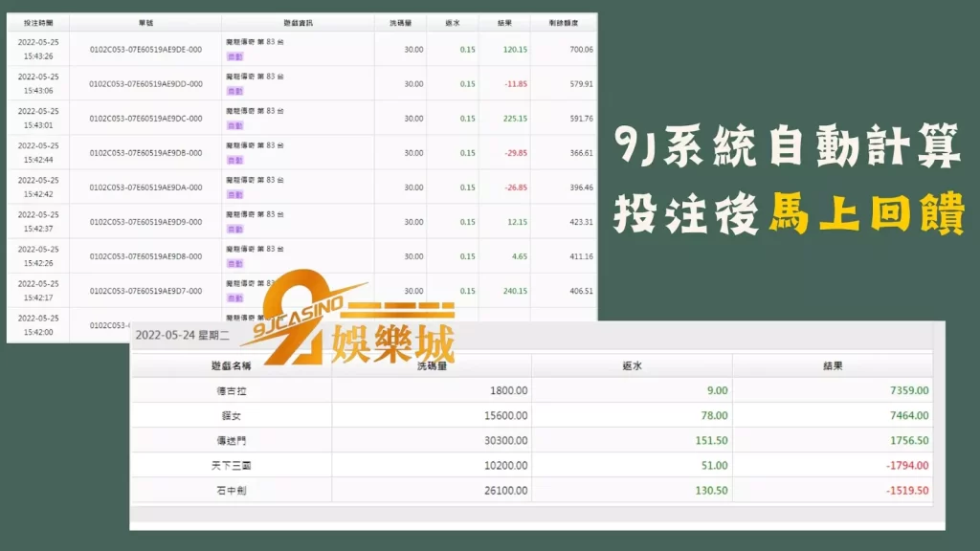980x551 pixels.
Task: Click order number 0102C053-07E60519AE9DC-000
Action: coord(145,118)
